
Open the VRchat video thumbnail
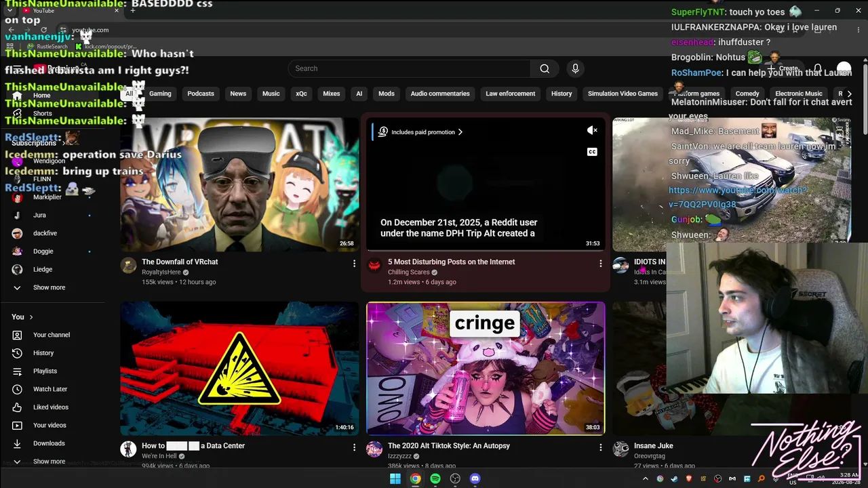pyautogui.click(x=239, y=184)
